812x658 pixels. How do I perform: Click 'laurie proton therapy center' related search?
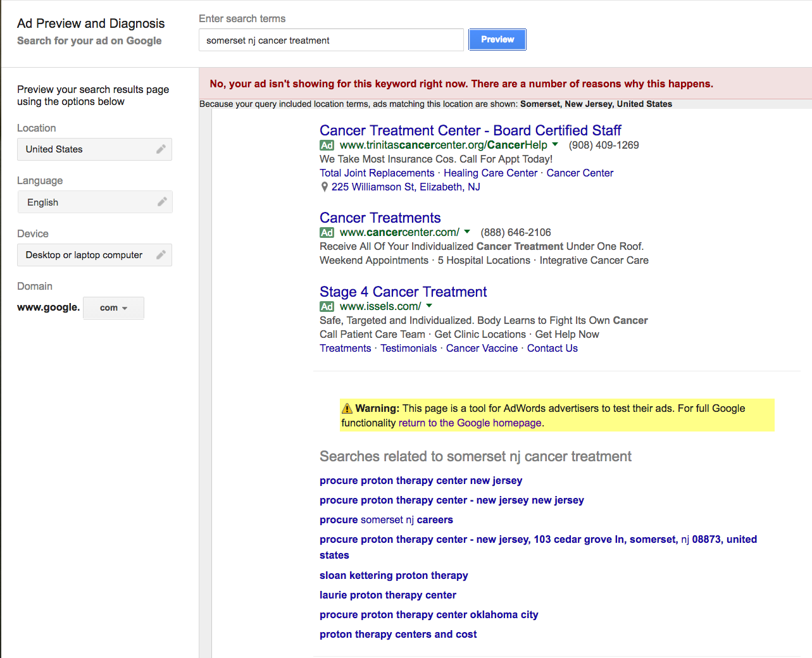coord(388,595)
